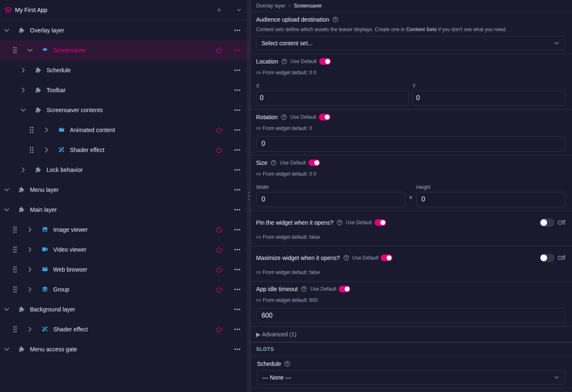572x392 pixels.
Task: Select the Web browser widget row
Action: point(124,269)
